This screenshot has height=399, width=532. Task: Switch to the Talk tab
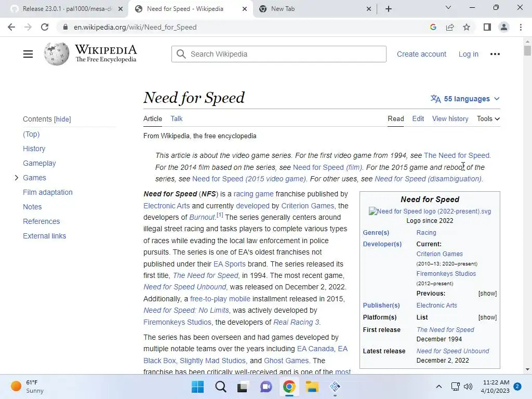(177, 119)
